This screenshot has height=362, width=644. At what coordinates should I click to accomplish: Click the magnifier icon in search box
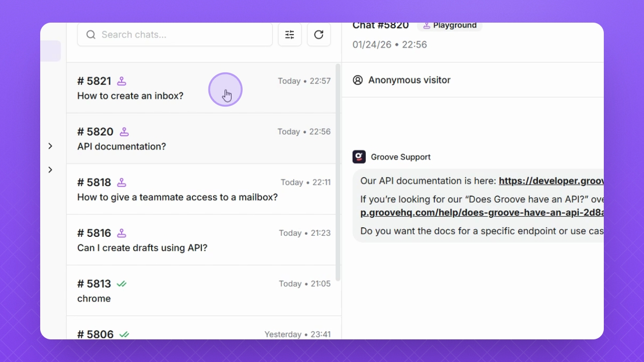91,35
